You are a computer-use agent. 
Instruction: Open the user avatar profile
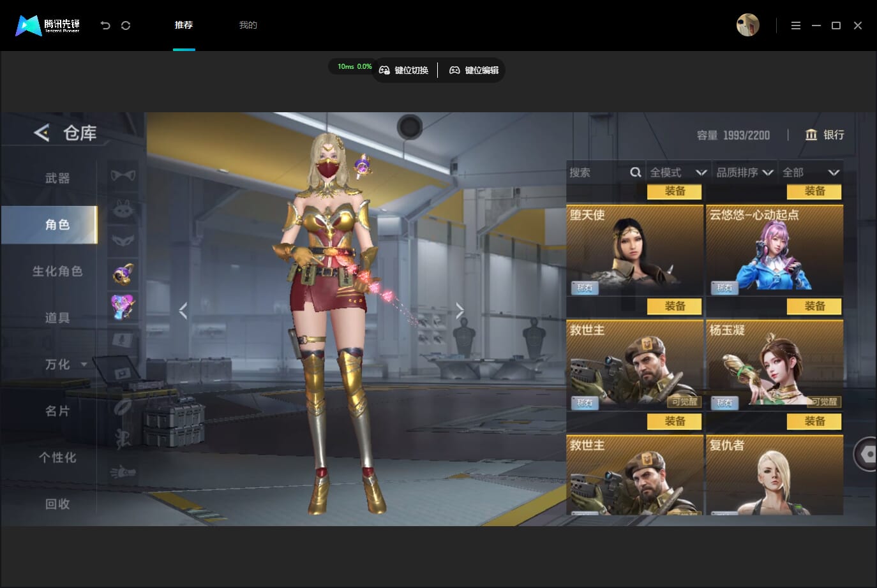(x=747, y=26)
